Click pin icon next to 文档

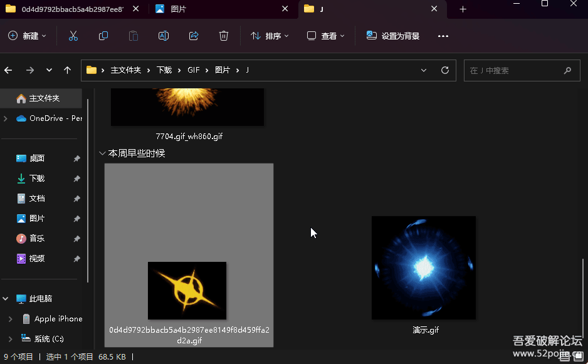[x=77, y=199]
